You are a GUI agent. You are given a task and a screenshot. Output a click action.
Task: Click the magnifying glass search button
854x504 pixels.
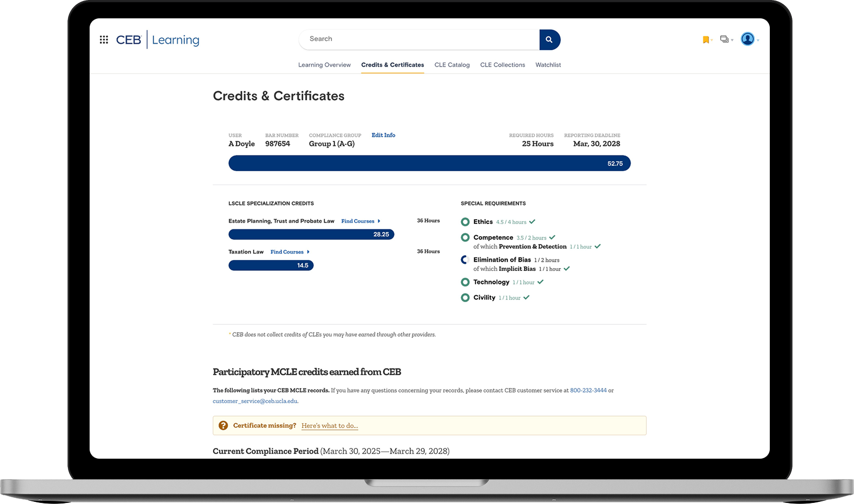click(x=549, y=40)
